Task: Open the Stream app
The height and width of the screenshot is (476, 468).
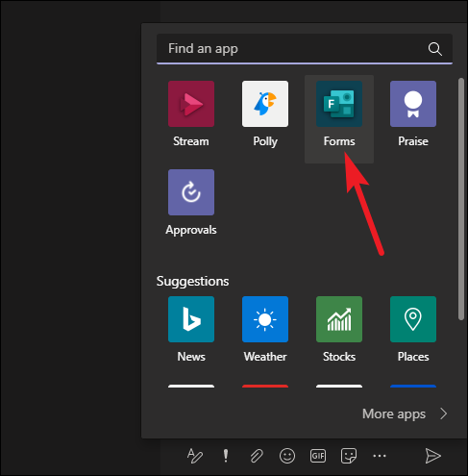Action: tap(191, 114)
